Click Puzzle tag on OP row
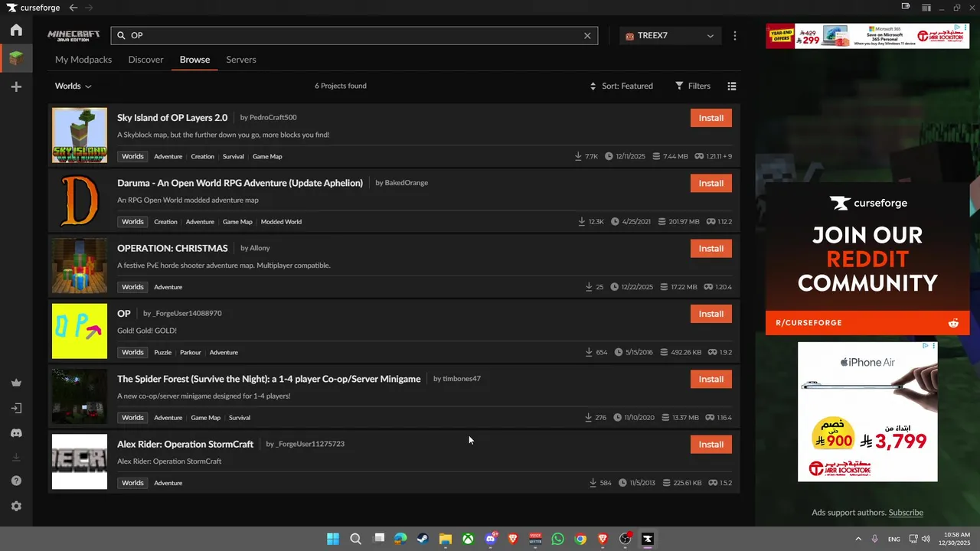The image size is (980, 551). (x=162, y=353)
